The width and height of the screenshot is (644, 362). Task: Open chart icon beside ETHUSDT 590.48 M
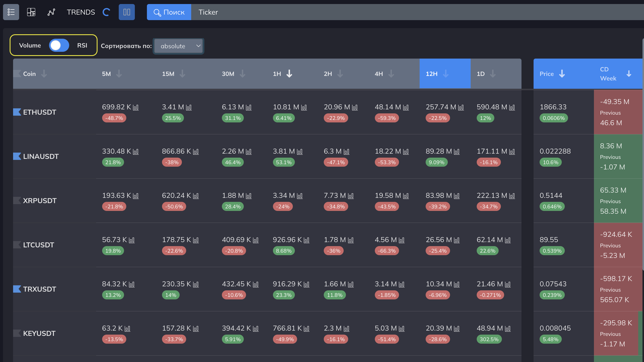tap(512, 108)
